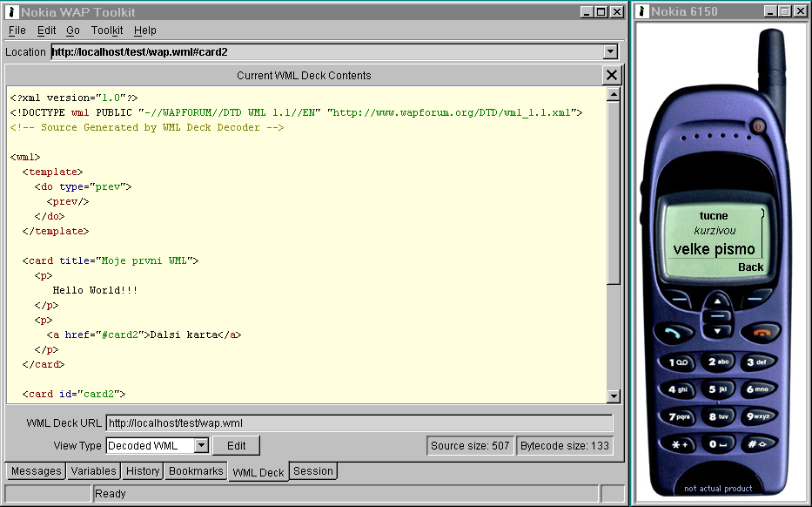Tap the phone keypad 6 mno key
The height and width of the screenshot is (507, 812).
[x=757, y=389]
